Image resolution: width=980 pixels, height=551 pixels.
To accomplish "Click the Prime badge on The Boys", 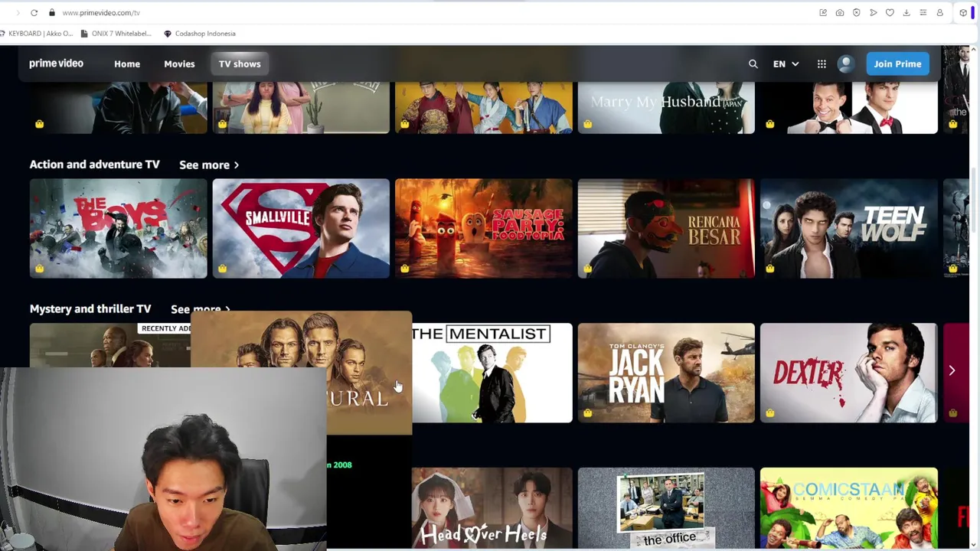I will click(x=39, y=269).
